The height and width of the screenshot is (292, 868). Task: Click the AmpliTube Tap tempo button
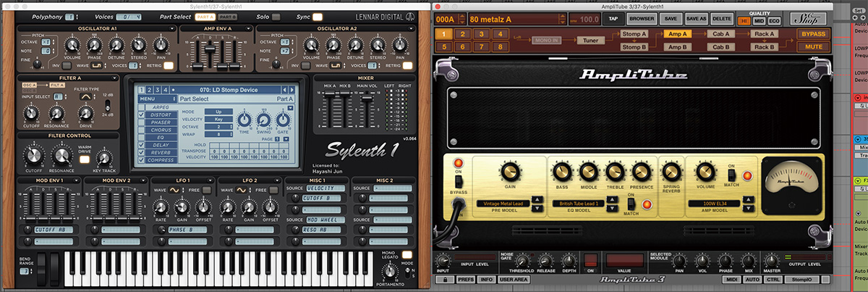613,18
